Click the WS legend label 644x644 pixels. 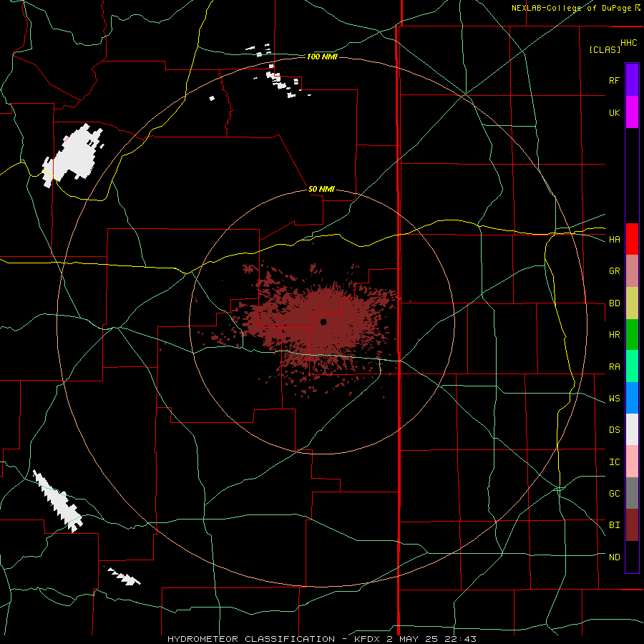tap(614, 399)
